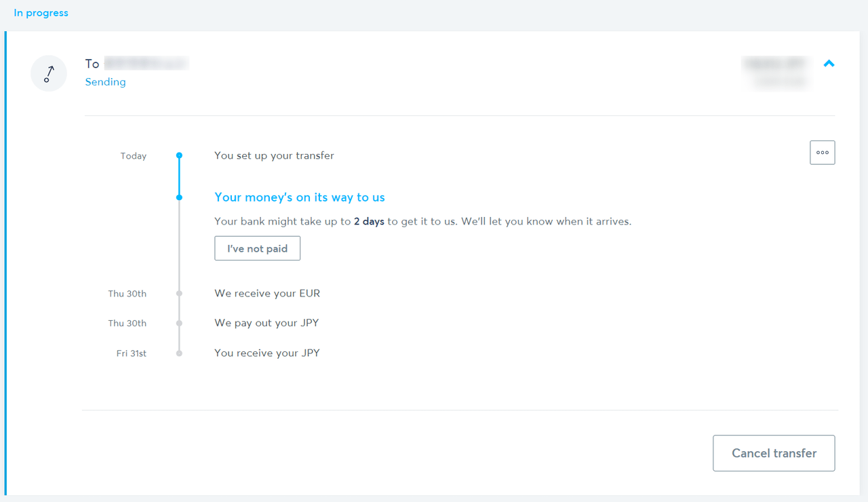Screen dimensions: 868x502
Task: Click the Today date label in timeline
Action: coord(133,156)
